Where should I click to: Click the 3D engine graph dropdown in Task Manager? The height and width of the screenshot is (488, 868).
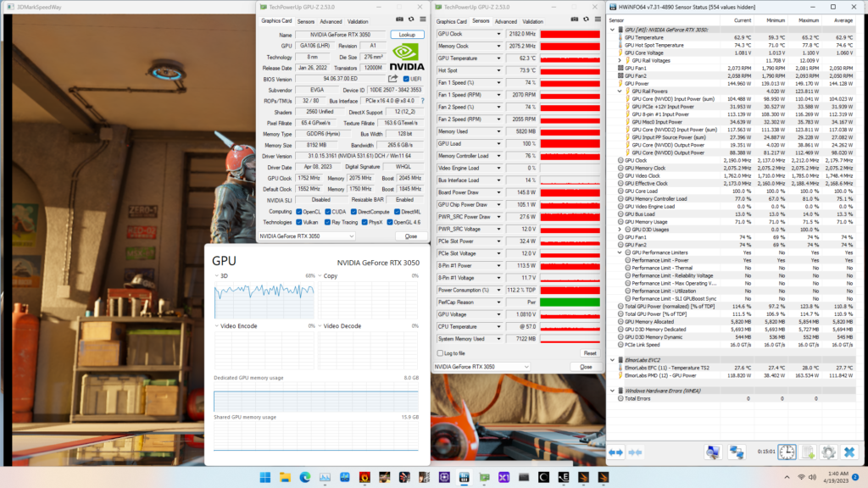[217, 275]
